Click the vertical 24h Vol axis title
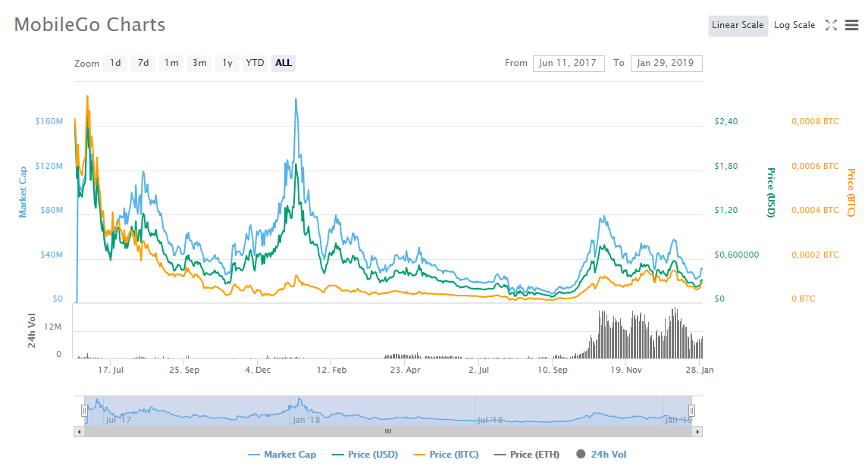 (x=32, y=330)
